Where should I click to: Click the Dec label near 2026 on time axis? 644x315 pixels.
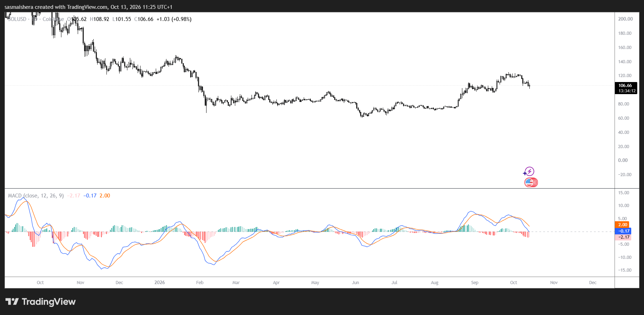[119, 283]
